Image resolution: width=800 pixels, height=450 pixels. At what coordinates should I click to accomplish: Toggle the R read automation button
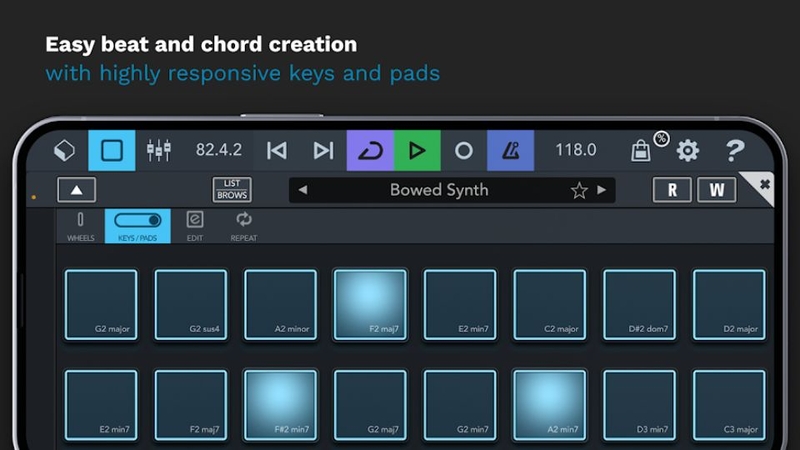672,190
